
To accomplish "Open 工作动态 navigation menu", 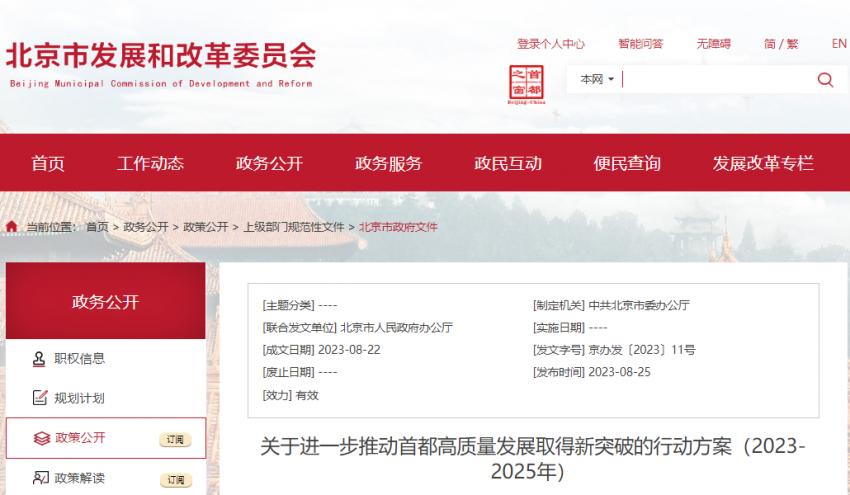I will tap(151, 163).
